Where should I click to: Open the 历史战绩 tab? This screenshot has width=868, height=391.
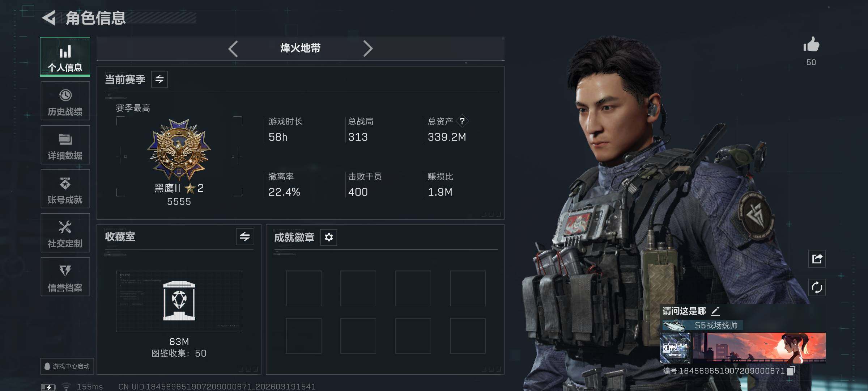point(65,101)
